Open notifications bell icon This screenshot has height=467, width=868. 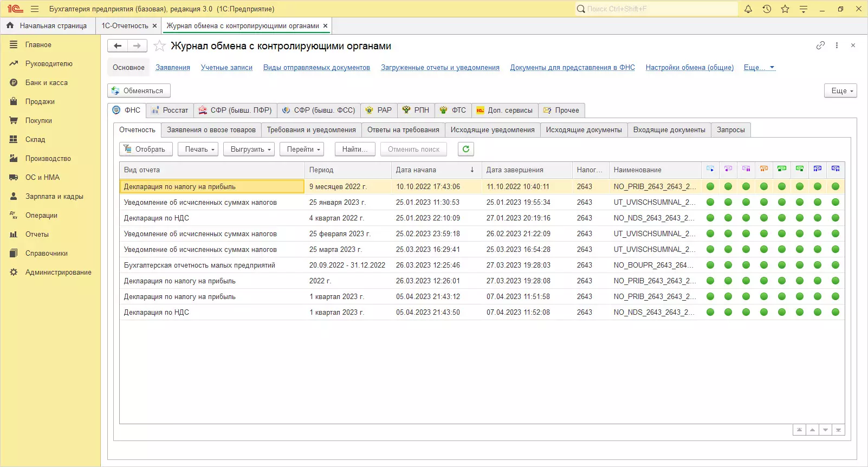click(x=748, y=9)
